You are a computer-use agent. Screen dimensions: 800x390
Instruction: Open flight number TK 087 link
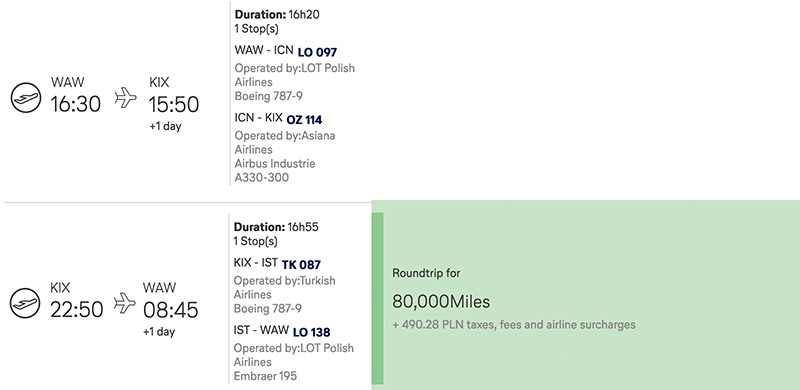[x=301, y=265]
